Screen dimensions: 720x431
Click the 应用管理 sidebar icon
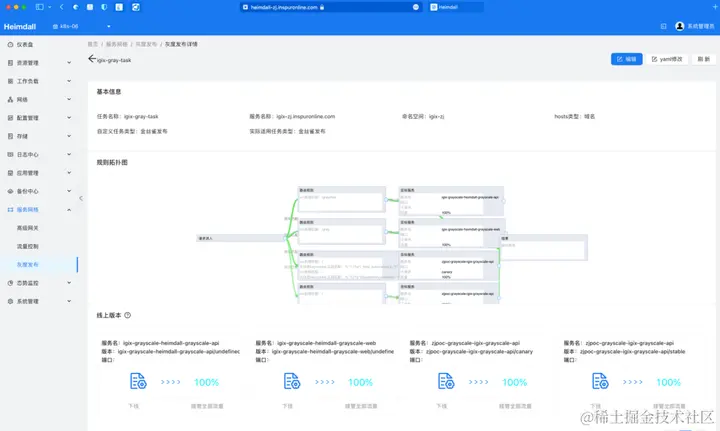pyautogui.click(x=10, y=173)
